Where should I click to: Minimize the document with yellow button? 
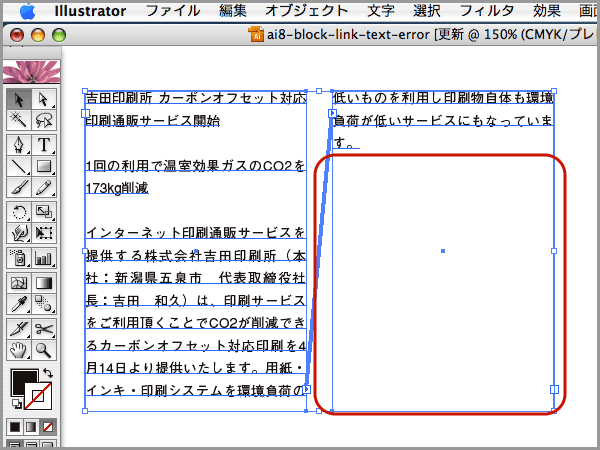[x=38, y=35]
